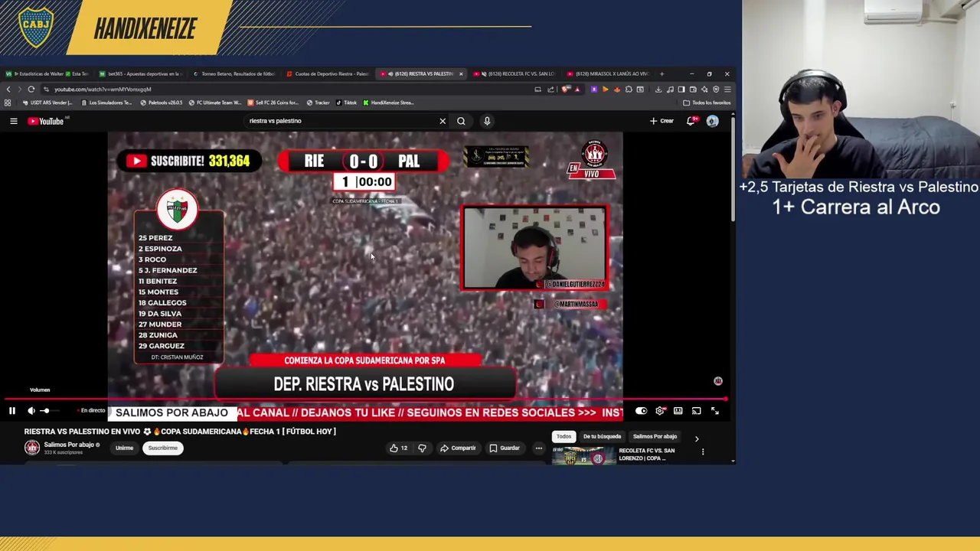This screenshot has width=980, height=551.
Task: Jump to live with En directo indicator
Action: tap(91, 411)
